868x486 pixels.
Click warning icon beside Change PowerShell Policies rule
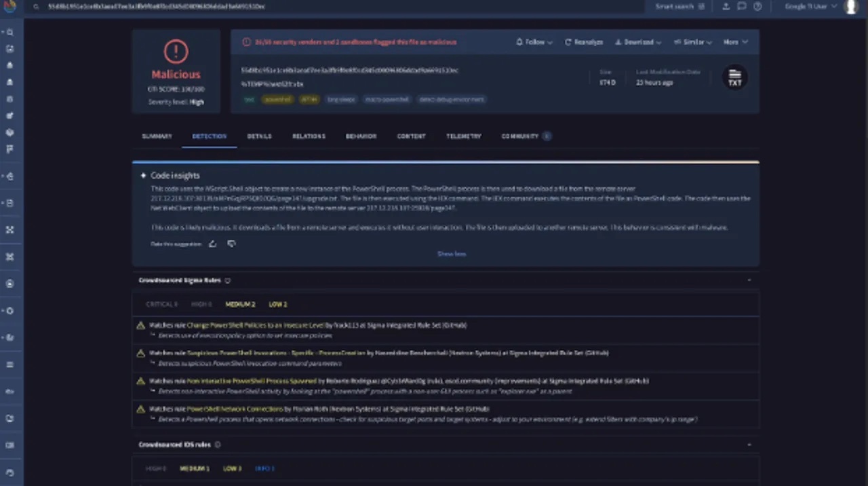pos(141,325)
